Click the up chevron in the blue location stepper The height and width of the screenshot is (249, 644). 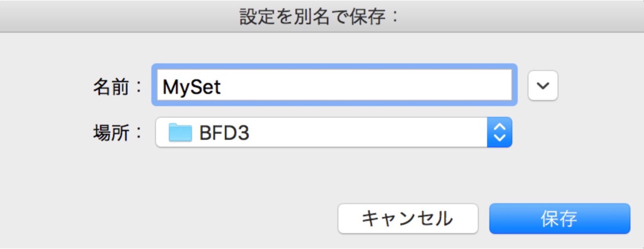point(500,127)
